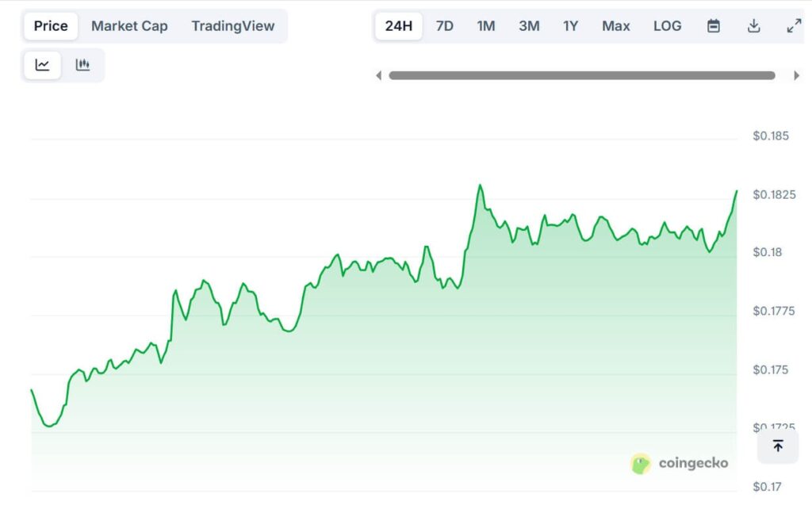Show 1Y price history
The height and width of the screenshot is (532, 812).
[571, 26]
